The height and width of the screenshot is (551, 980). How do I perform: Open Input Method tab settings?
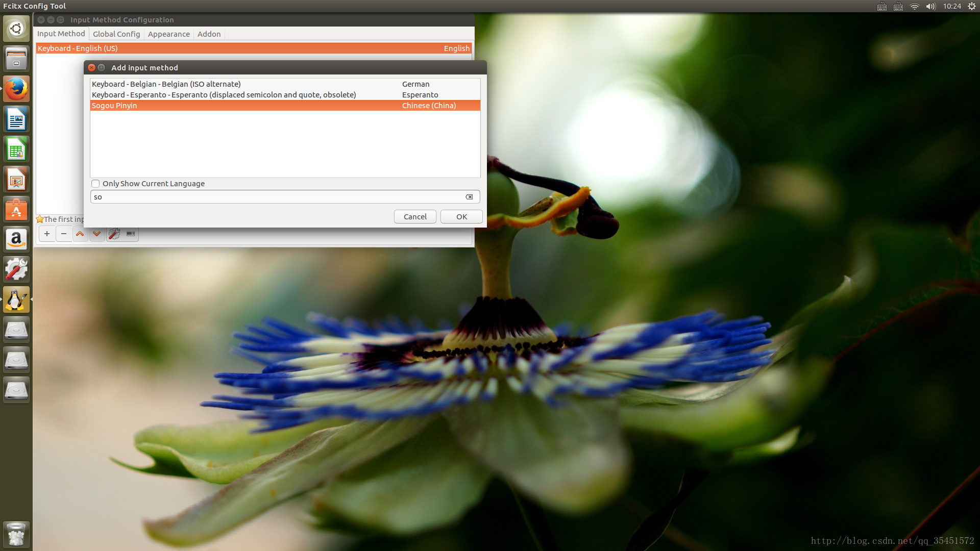(x=61, y=33)
